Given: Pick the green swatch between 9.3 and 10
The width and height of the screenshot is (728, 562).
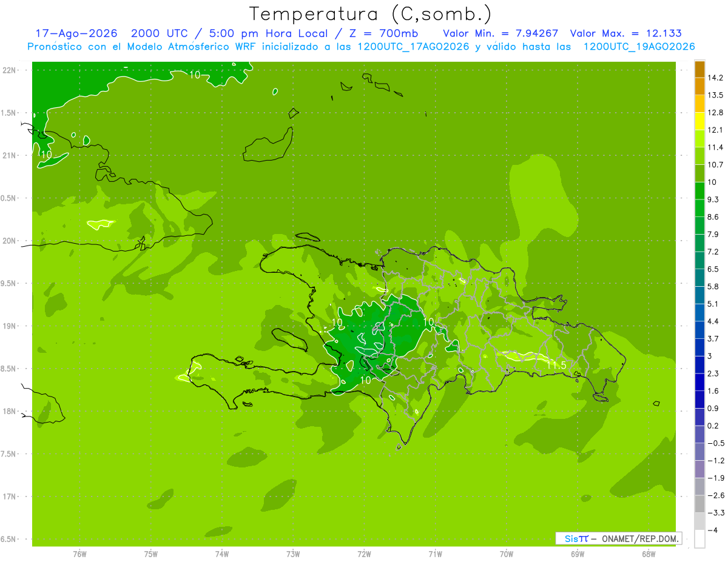Looking at the screenshot, I should coord(699,191).
